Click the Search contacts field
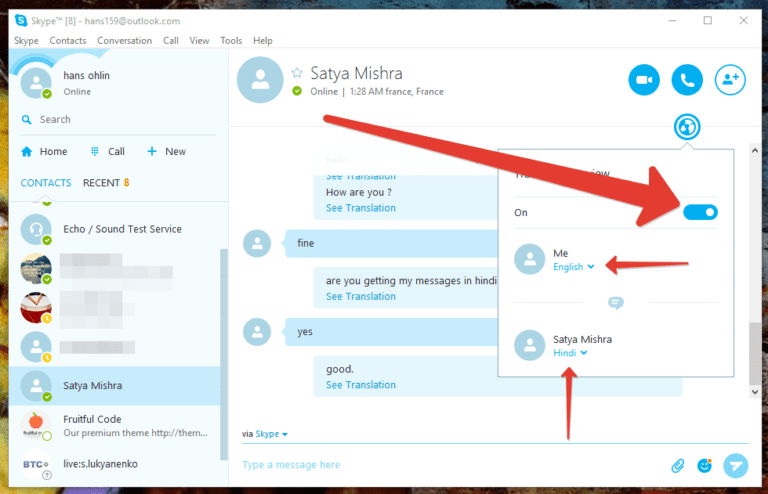The width and height of the screenshot is (768, 494). tap(118, 119)
